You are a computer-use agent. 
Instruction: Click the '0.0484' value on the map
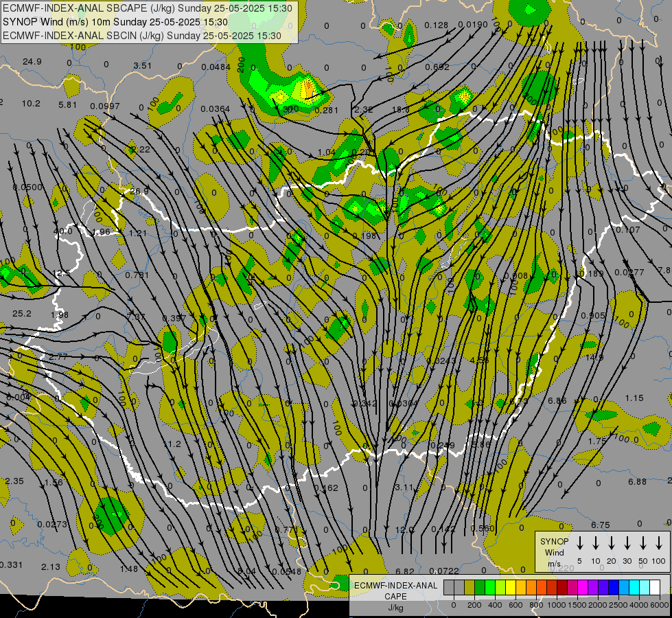pyautogui.click(x=216, y=67)
